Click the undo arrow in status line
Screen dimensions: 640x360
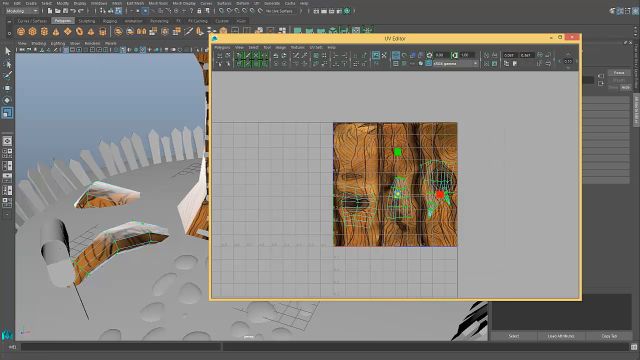pyautogui.click(x=73, y=11)
